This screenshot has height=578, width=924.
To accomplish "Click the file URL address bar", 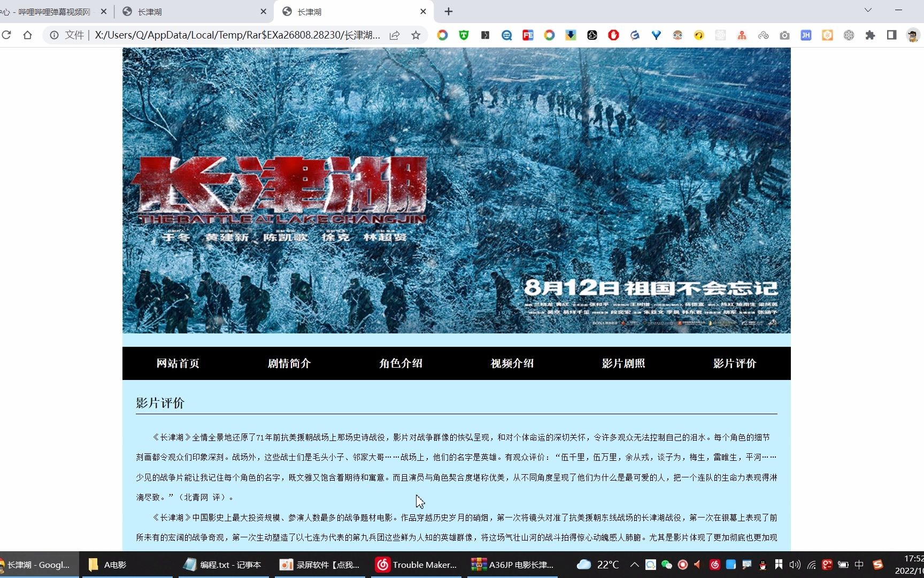I will (237, 35).
